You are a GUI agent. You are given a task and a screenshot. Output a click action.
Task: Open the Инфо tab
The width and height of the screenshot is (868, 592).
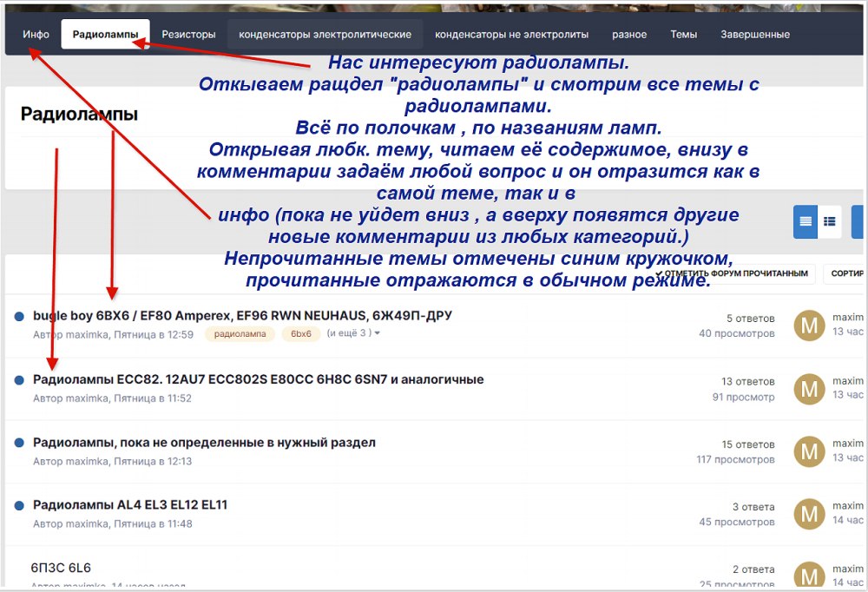(x=36, y=35)
